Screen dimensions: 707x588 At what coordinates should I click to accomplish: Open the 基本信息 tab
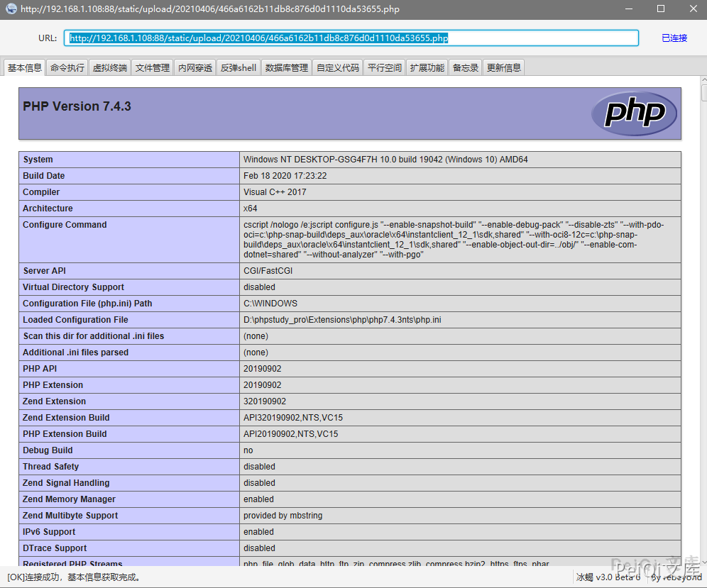coord(24,67)
